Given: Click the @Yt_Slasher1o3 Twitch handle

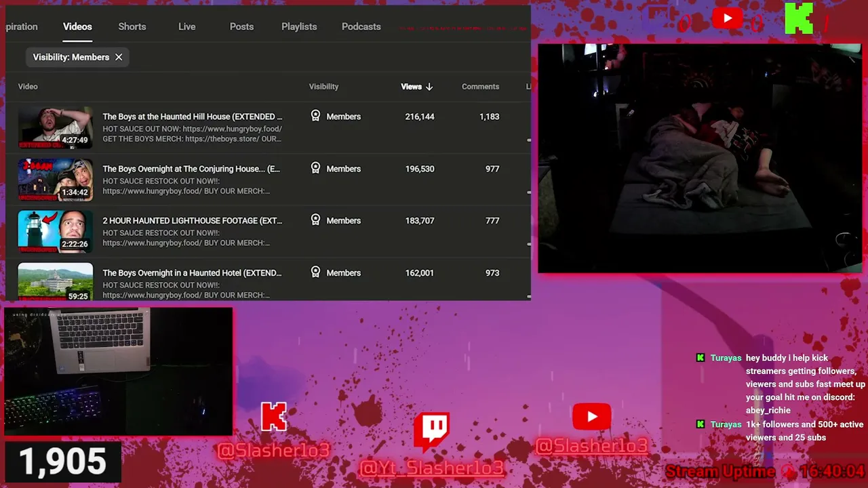Looking at the screenshot, I should click(432, 468).
